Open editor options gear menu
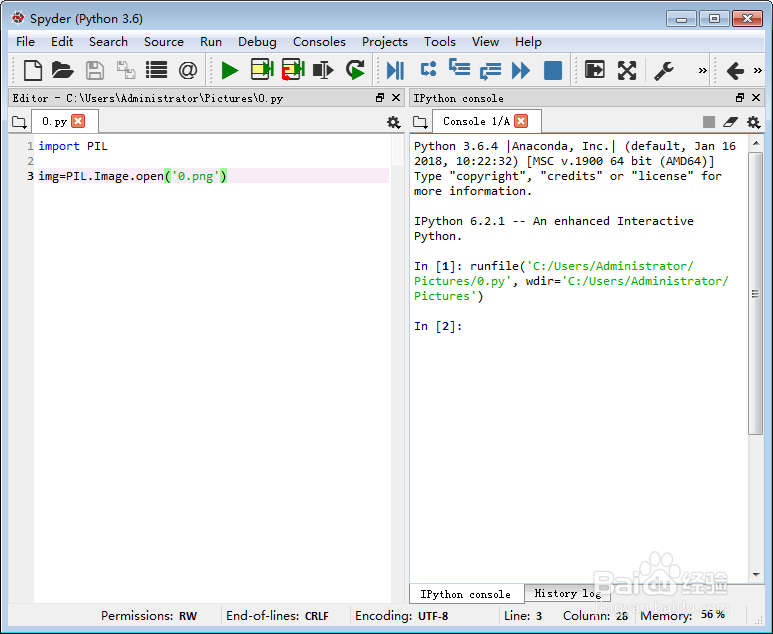This screenshot has width=773, height=634. pos(393,122)
